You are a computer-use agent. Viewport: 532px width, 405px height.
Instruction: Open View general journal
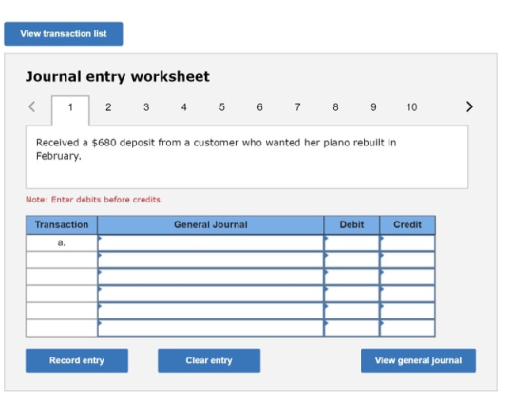click(418, 360)
